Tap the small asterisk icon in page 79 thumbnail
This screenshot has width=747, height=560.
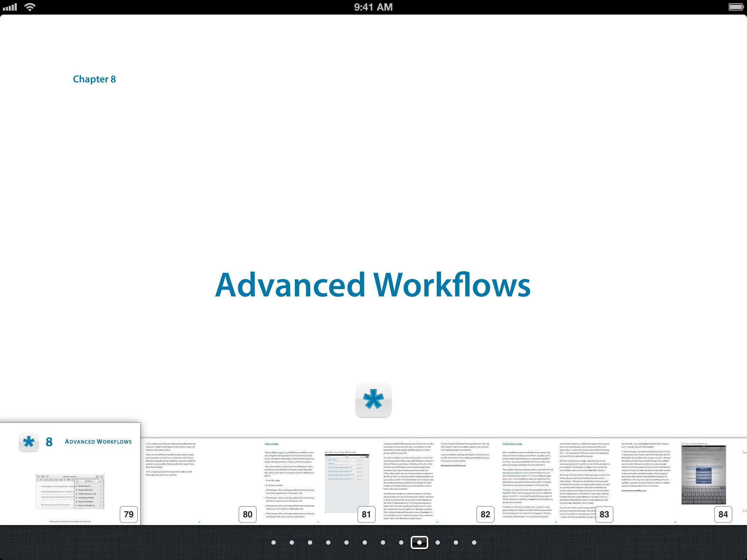click(29, 442)
